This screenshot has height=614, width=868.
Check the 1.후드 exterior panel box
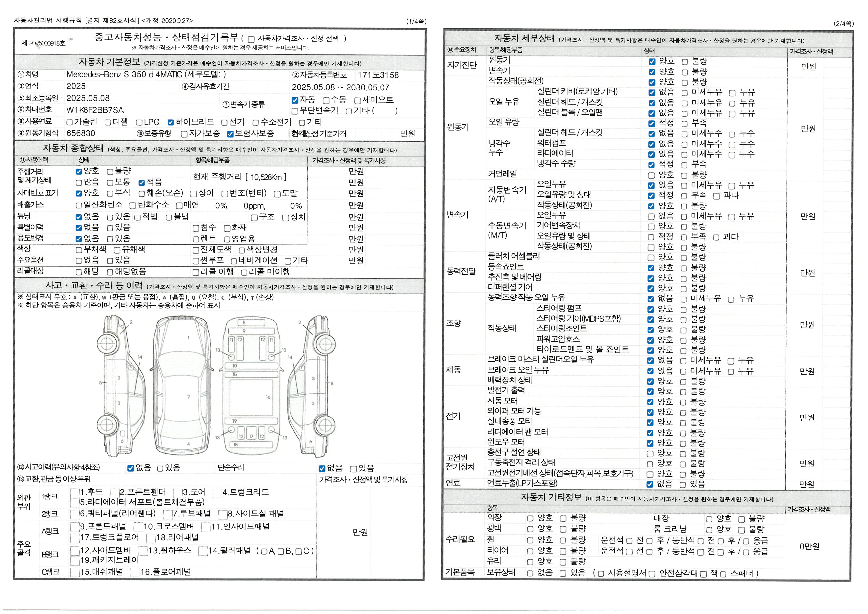point(75,493)
